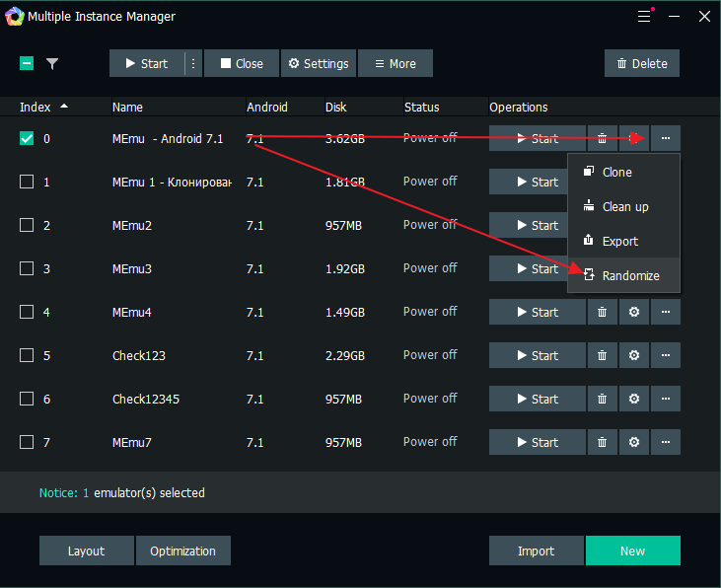The width and height of the screenshot is (721, 588).
Task: Check the box for MEmu 1 row
Action: [x=27, y=182]
